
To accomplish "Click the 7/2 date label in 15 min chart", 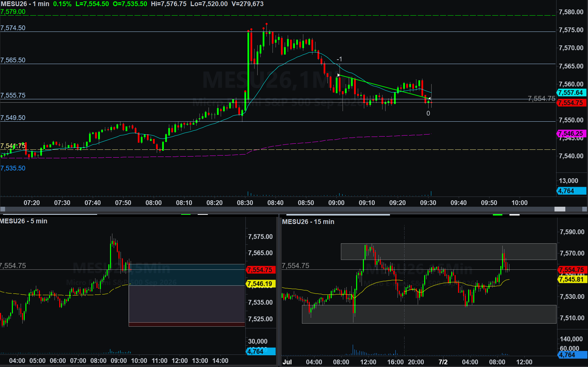I will coord(443,362).
